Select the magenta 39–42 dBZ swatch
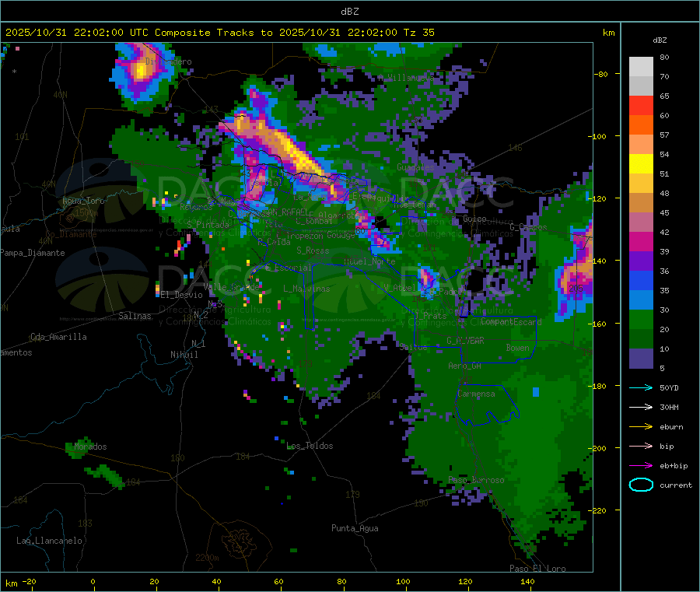The width and height of the screenshot is (700, 592). click(641, 241)
